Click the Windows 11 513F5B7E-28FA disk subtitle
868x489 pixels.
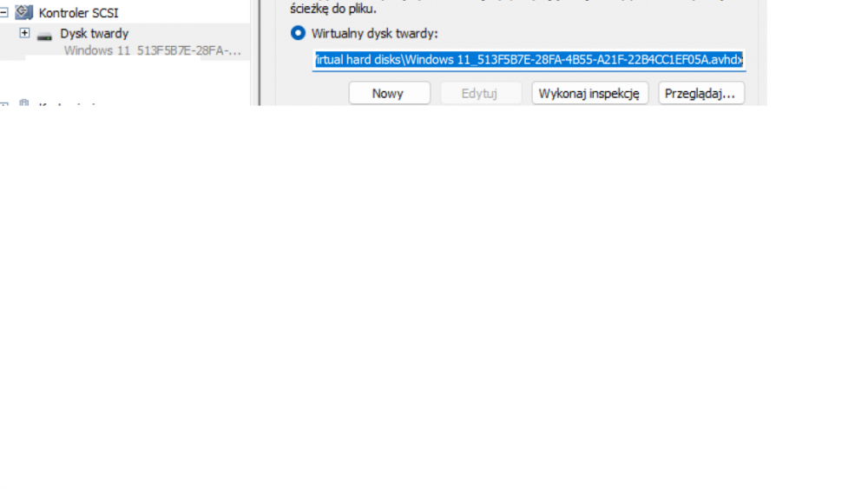152,50
